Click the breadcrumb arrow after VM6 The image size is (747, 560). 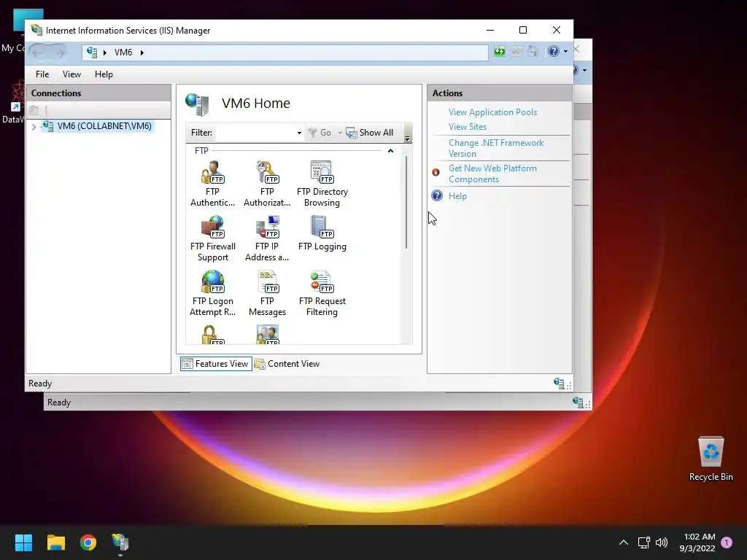click(142, 52)
